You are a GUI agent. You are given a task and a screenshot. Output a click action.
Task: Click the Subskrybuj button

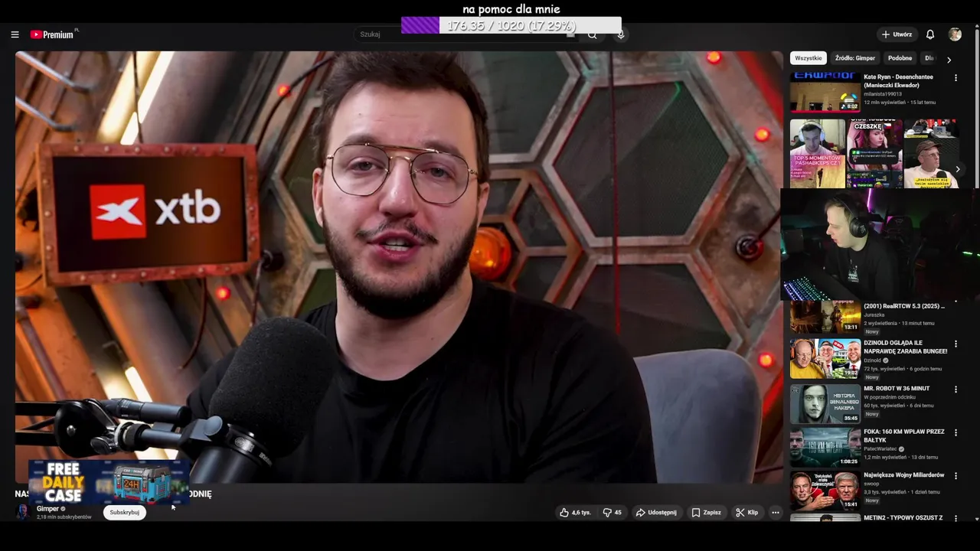(x=125, y=512)
